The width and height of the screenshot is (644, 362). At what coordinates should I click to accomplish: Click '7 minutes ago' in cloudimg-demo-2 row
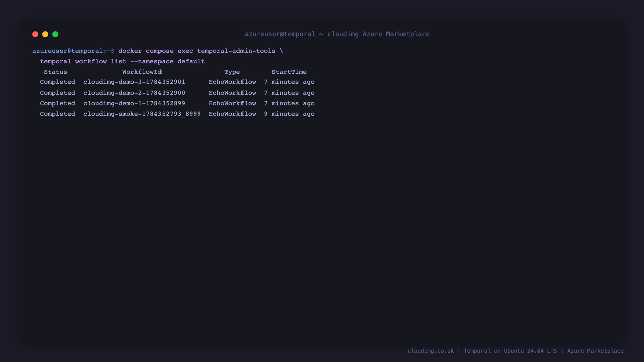click(289, 93)
